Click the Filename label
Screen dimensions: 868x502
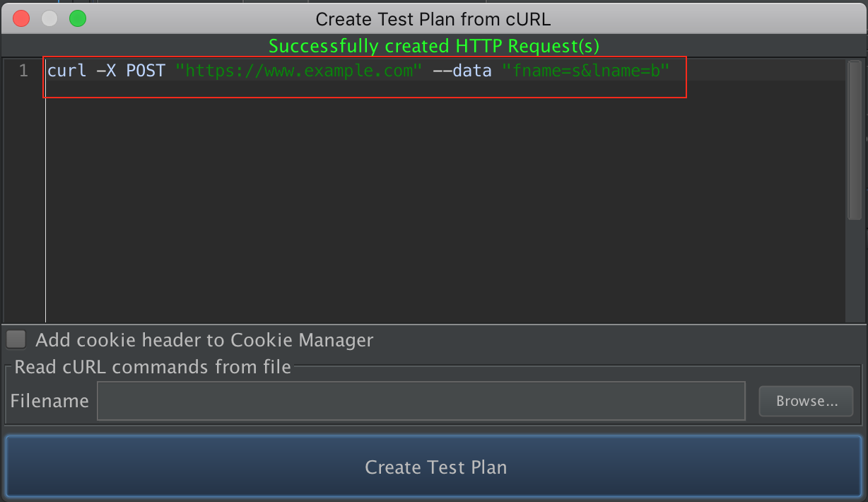[49, 401]
